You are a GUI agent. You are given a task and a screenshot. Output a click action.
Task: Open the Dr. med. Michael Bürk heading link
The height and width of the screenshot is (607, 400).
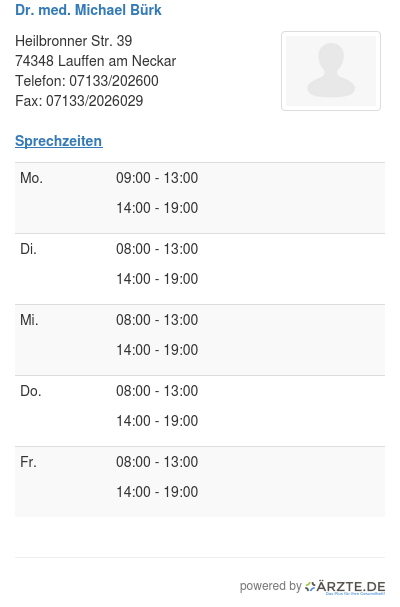click(x=88, y=10)
